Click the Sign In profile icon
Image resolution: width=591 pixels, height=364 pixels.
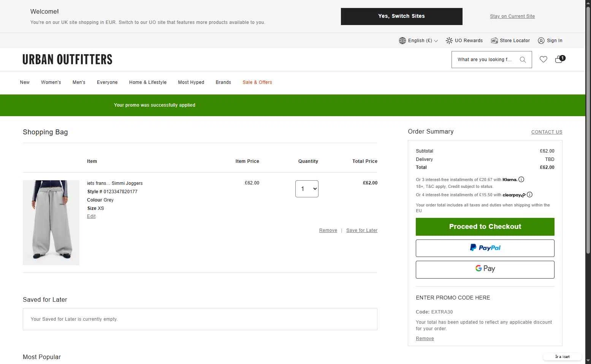(x=541, y=41)
